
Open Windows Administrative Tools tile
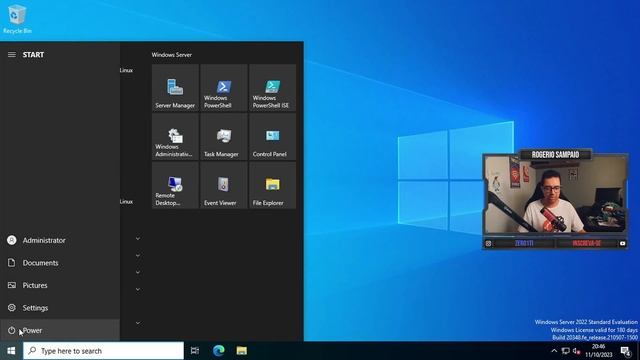pos(175,136)
